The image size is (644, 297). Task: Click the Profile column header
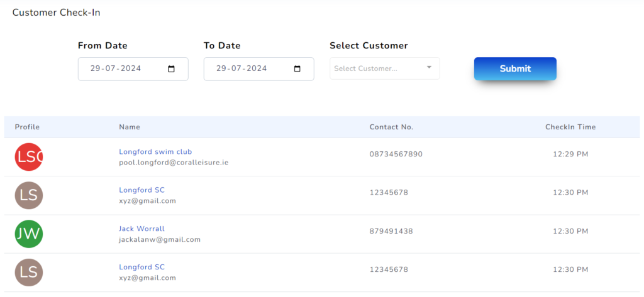click(27, 127)
